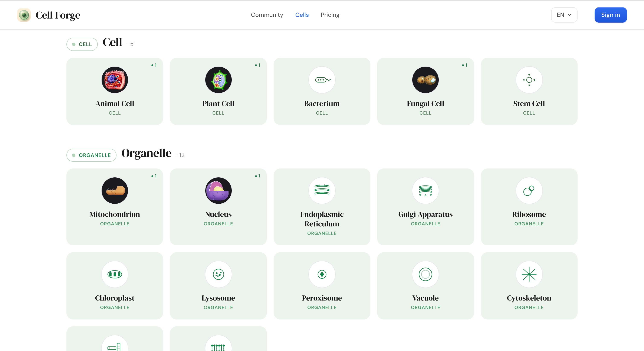Open the Animal Cell card title
Viewport: 644px width, 351px height.
click(115, 104)
